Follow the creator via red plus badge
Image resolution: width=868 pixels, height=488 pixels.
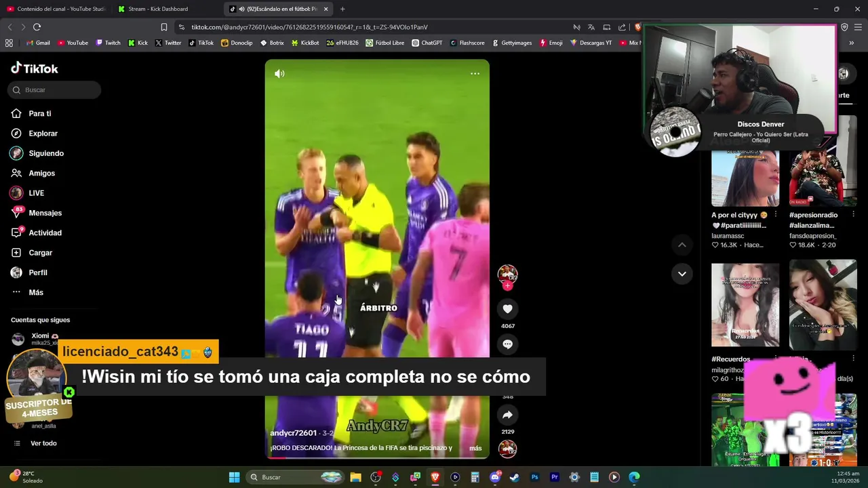click(x=507, y=285)
